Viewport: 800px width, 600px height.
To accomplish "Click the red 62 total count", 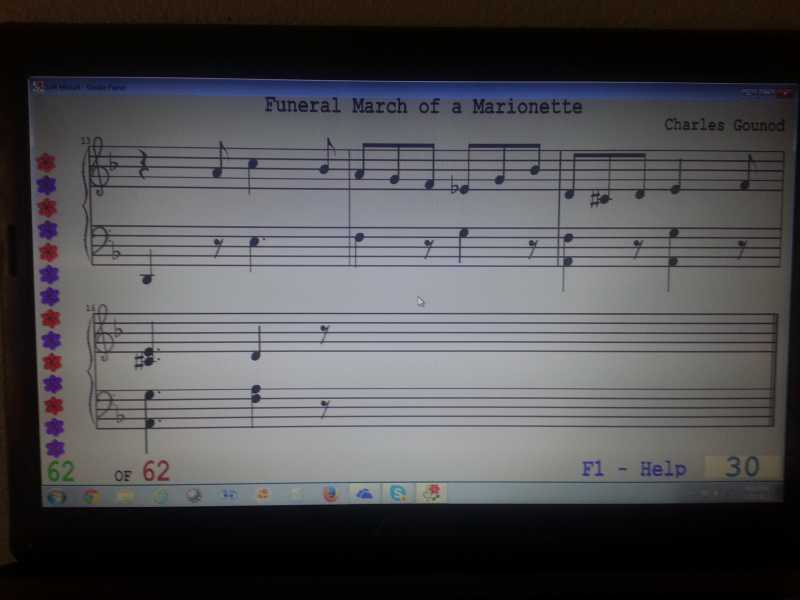I will pyautogui.click(x=156, y=471).
